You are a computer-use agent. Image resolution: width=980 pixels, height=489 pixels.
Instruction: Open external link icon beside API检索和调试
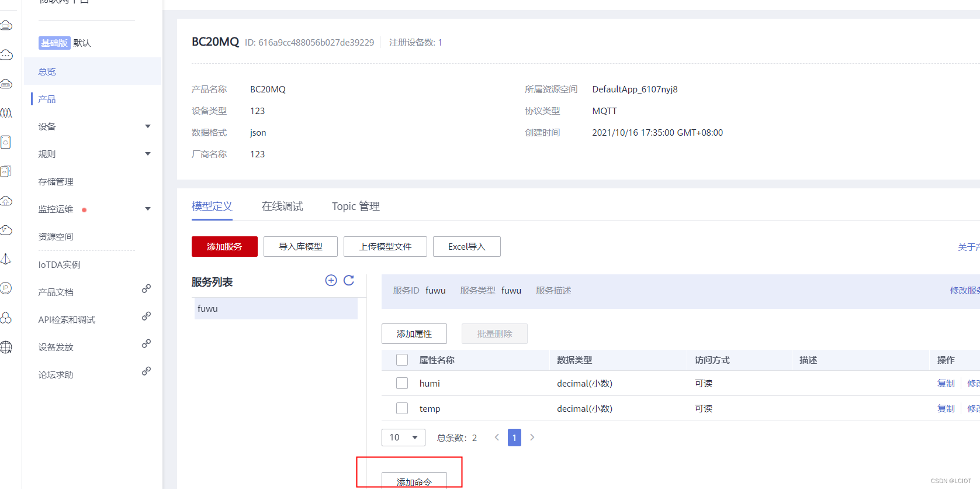[146, 316]
